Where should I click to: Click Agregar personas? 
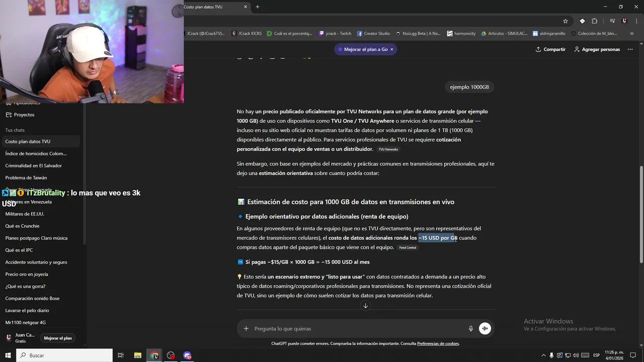[597, 49]
